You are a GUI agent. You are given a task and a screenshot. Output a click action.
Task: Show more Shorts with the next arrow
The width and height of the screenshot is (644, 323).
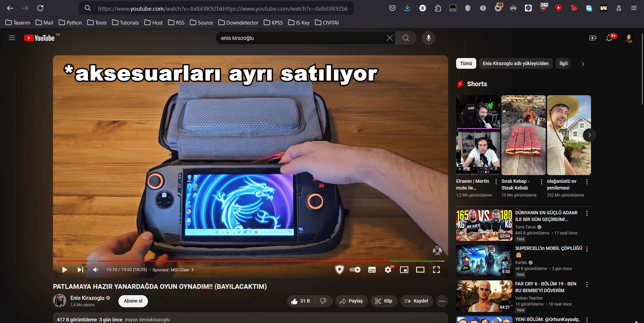pos(589,135)
